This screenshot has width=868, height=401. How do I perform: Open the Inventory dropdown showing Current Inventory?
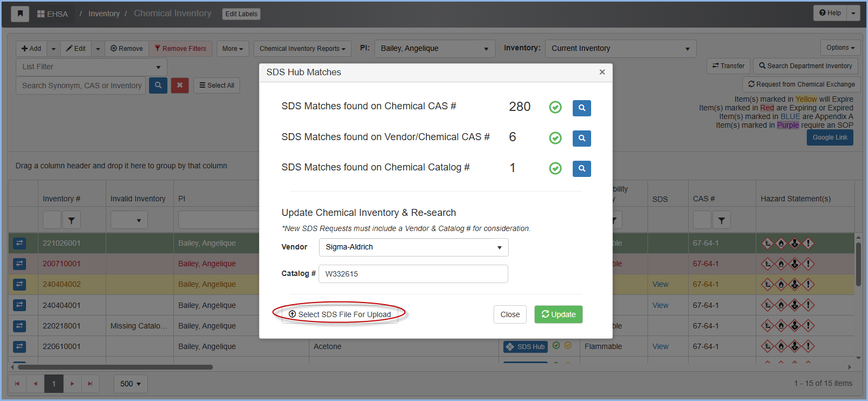point(620,49)
